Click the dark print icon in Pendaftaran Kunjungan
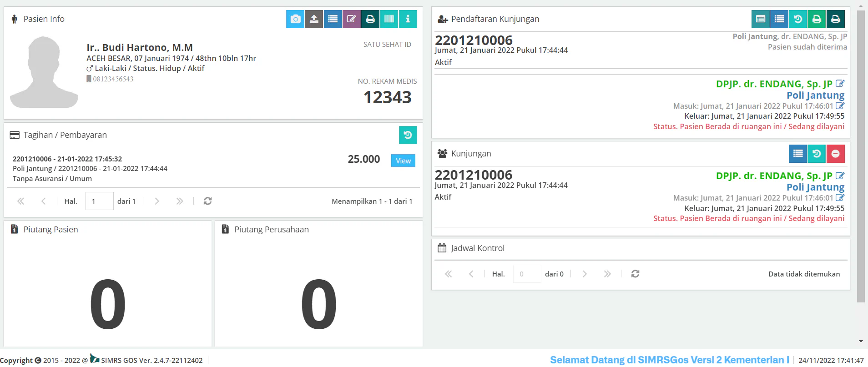Viewport: 868px width, 367px height. click(836, 19)
